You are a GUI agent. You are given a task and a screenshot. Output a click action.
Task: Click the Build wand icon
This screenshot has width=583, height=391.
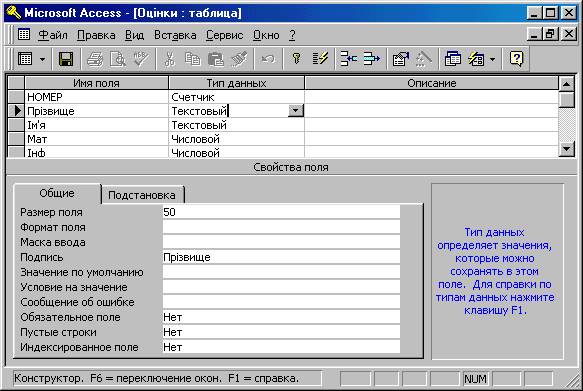pyautogui.click(x=423, y=59)
